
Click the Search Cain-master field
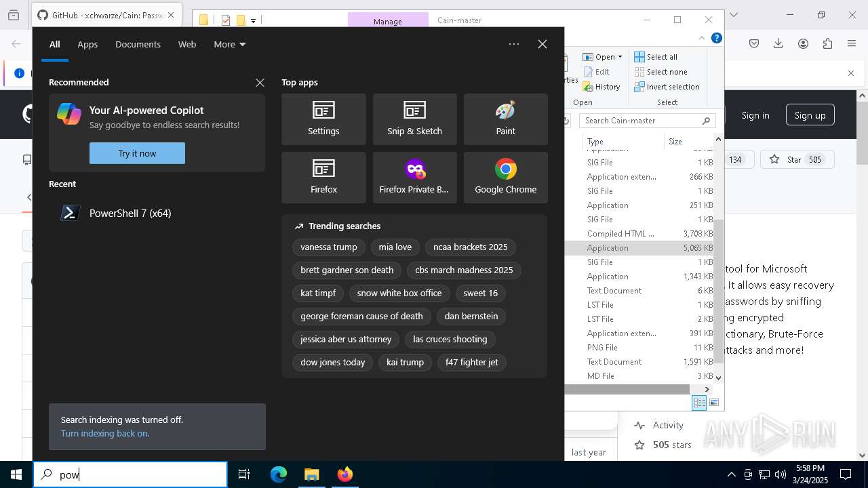tap(648, 121)
